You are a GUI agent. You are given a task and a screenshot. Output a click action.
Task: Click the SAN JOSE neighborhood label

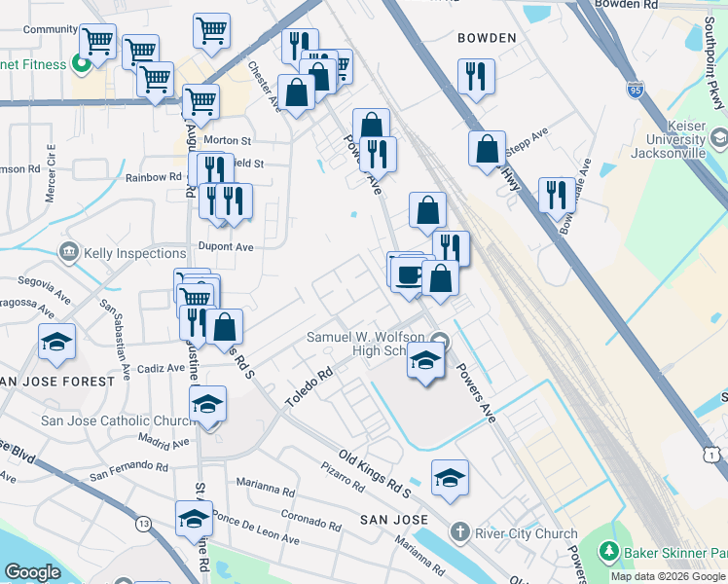394,520
